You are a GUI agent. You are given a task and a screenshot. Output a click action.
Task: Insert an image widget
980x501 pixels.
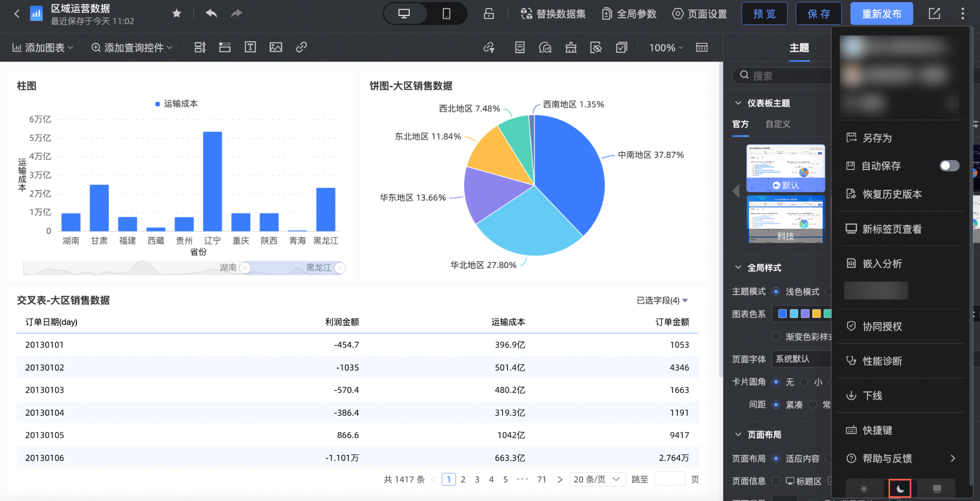pyautogui.click(x=276, y=47)
